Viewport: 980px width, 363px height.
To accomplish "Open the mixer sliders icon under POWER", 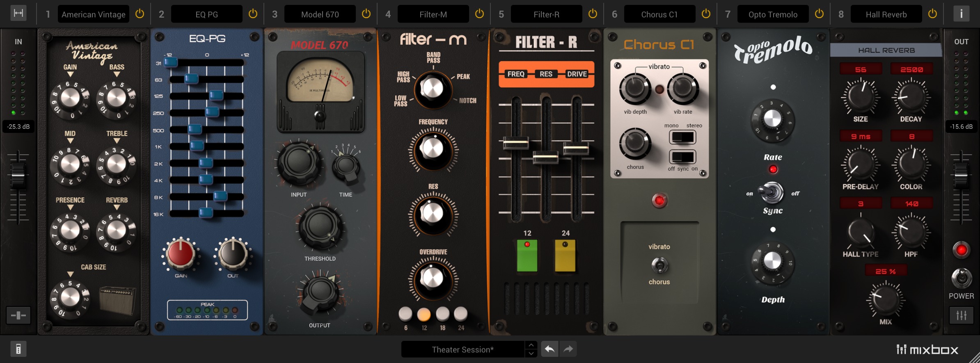I will pyautogui.click(x=961, y=315).
